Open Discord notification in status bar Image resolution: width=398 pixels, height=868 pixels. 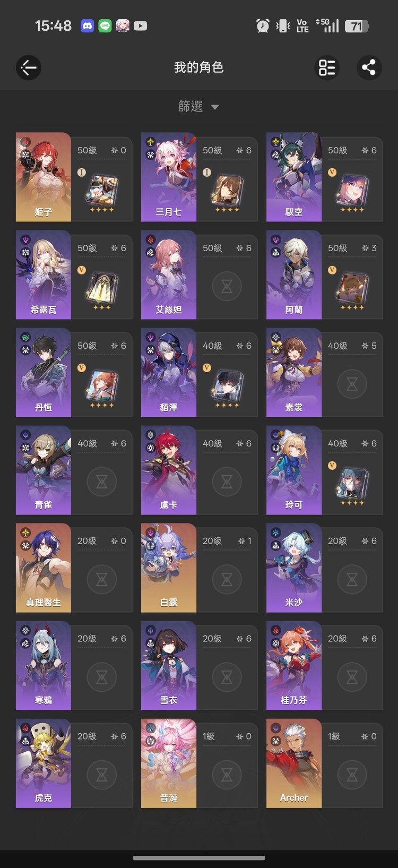tap(87, 25)
